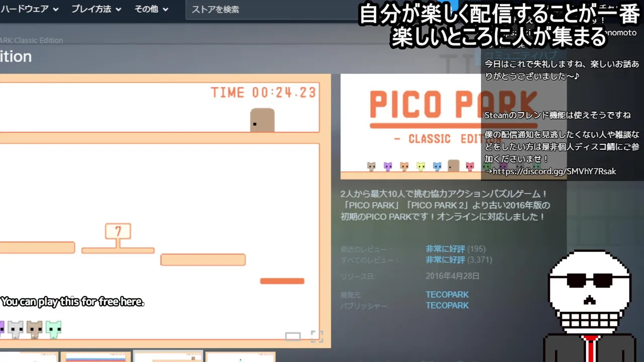Open the ハードウェア dropdown menu
Screen dimensions: 644x362
[30, 9]
